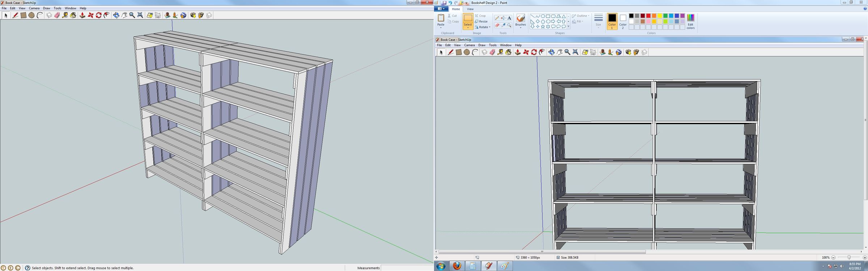Pick the Orbit tool in SketchUp toolbar
This screenshot has width=868, height=271.
click(x=116, y=15)
